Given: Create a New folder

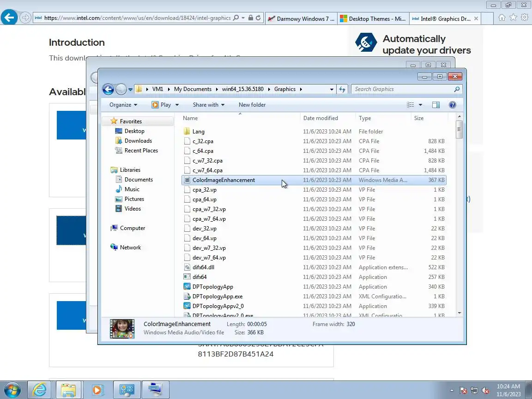Looking at the screenshot, I should tap(252, 105).
